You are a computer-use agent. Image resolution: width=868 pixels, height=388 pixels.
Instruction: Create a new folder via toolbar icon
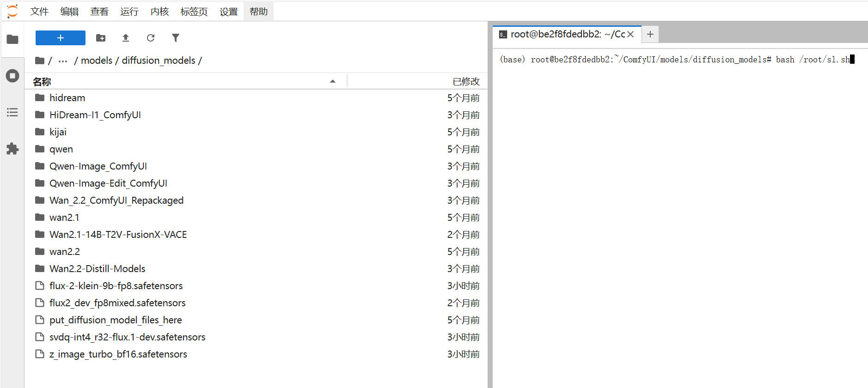click(101, 38)
